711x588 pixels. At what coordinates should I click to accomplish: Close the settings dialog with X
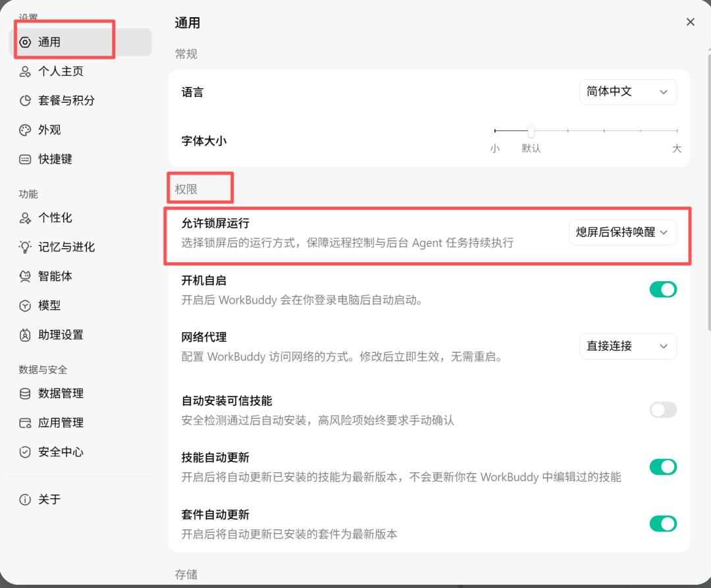click(690, 22)
